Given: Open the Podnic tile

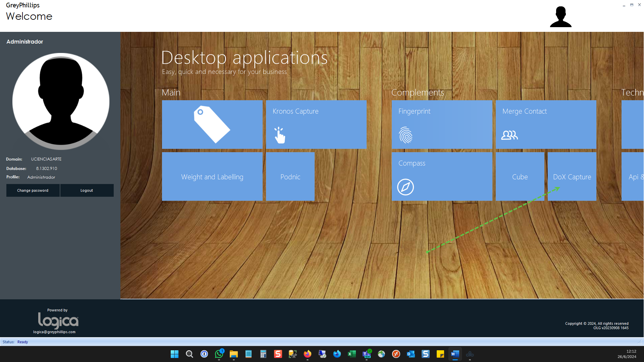Looking at the screenshot, I should point(290,176).
